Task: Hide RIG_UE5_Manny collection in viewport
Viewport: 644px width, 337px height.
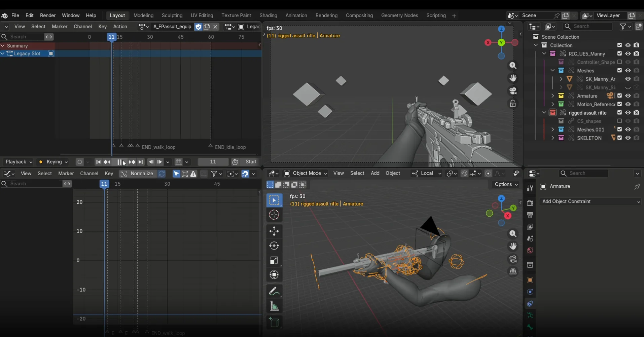Action: pyautogui.click(x=628, y=53)
